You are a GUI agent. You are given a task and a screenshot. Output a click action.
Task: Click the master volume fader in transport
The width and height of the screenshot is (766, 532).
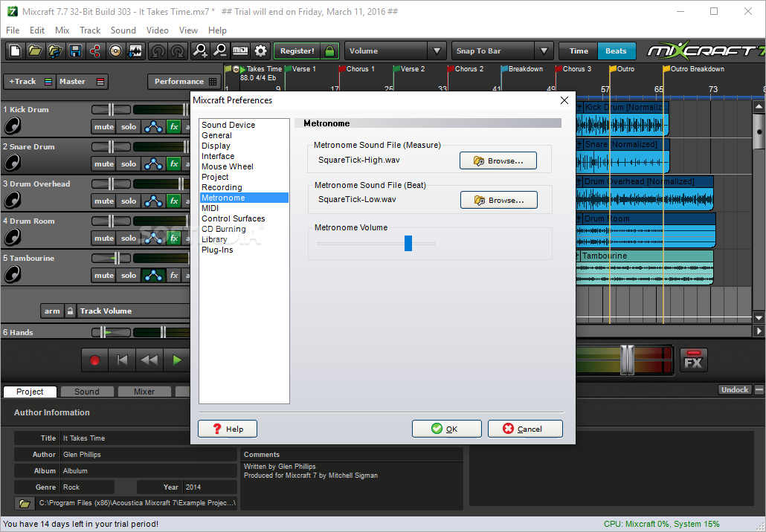click(x=627, y=360)
